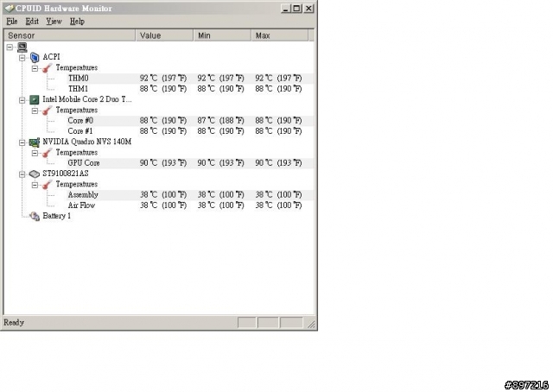The width and height of the screenshot is (553, 392).
Task: Click the Max column header
Action: pyautogui.click(x=280, y=35)
